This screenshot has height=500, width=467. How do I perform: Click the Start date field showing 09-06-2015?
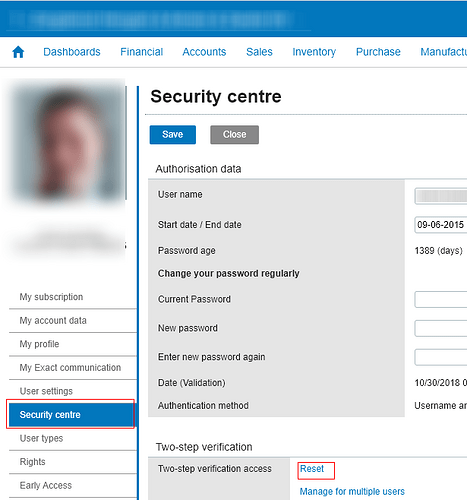click(441, 225)
